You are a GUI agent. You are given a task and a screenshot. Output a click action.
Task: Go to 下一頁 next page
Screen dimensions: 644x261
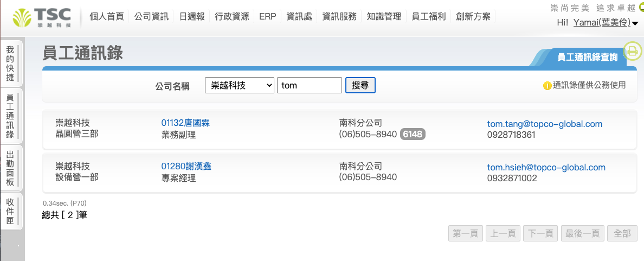(x=540, y=233)
